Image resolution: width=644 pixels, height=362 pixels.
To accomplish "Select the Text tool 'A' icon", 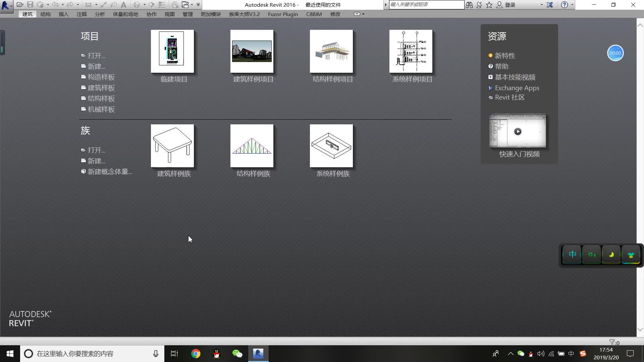I will 123,5.
